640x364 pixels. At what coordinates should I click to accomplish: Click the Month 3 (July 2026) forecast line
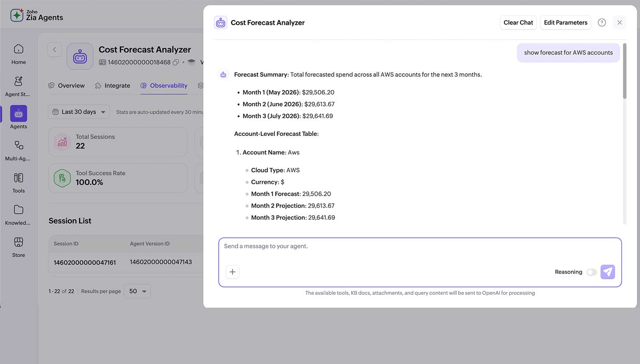(x=288, y=116)
